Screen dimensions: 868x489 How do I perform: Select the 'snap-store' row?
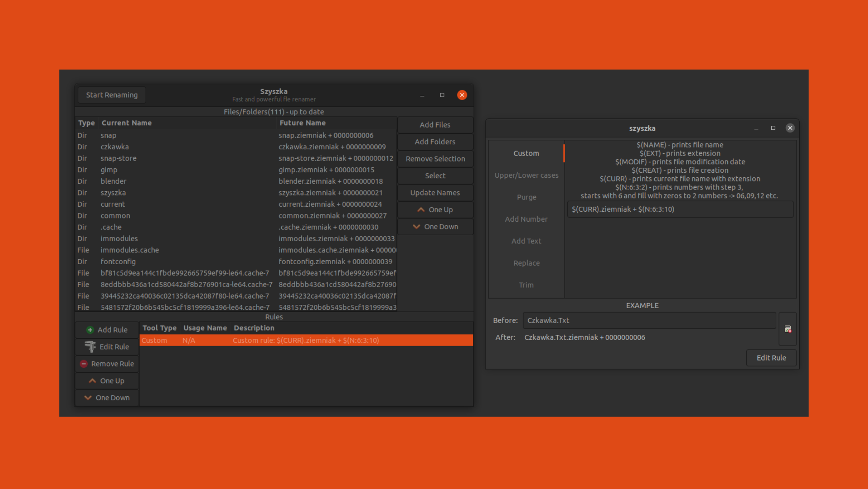[x=236, y=159]
